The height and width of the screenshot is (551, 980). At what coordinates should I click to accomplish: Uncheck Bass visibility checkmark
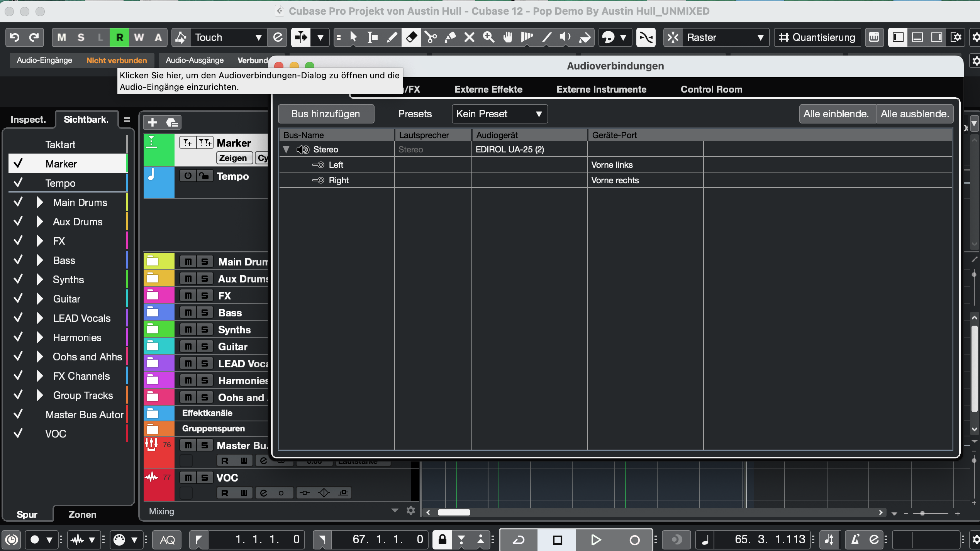pos(18,260)
